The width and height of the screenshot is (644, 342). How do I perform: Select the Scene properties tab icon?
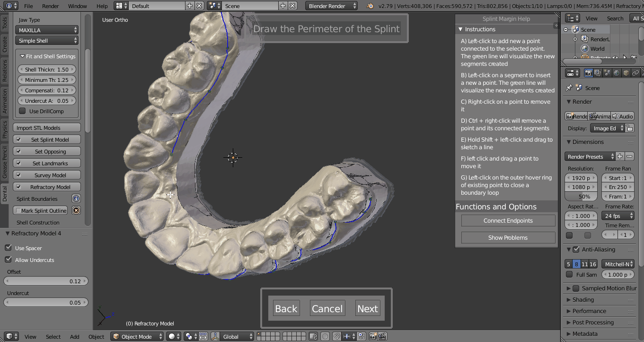pyautogui.click(x=607, y=73)
